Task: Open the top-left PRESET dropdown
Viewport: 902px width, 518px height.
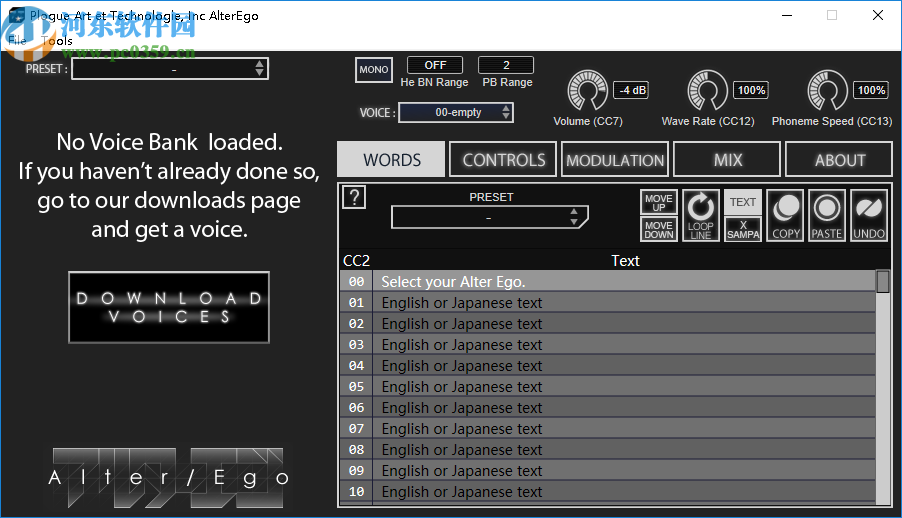Action: [x=170, y=69]
